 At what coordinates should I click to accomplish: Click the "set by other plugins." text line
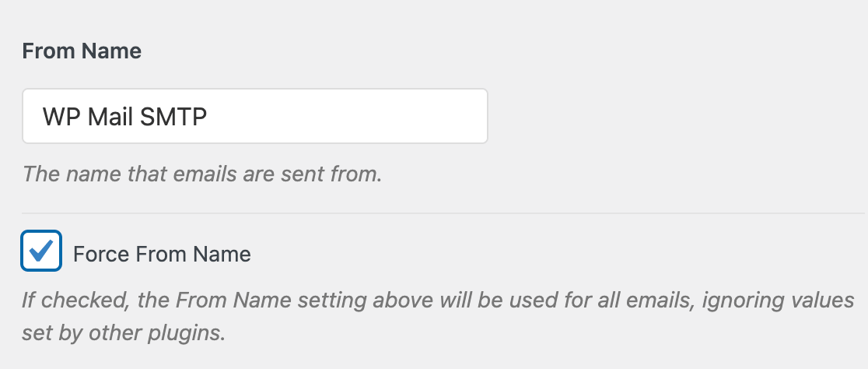124,333
